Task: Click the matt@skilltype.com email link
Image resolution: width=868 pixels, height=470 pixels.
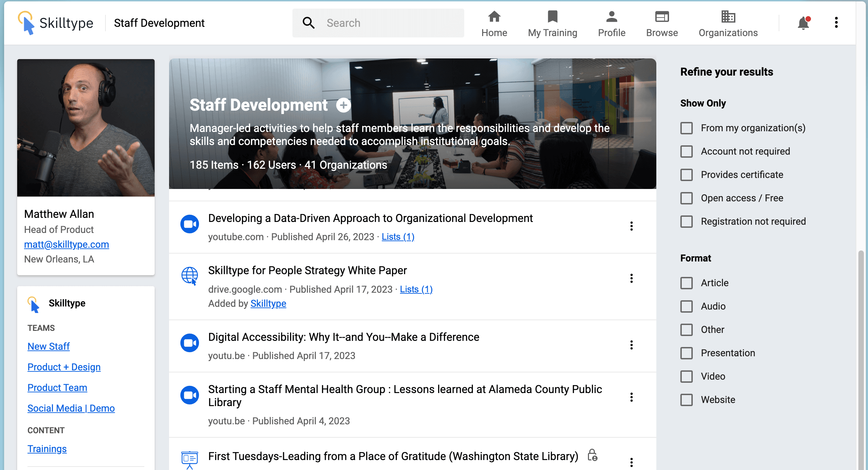Action: click(x=66, y=244)
